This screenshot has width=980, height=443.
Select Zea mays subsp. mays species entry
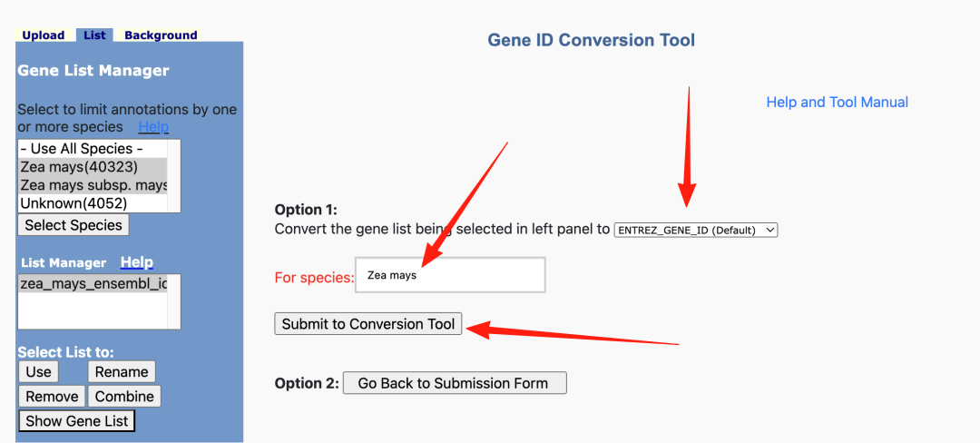point(93,185)
